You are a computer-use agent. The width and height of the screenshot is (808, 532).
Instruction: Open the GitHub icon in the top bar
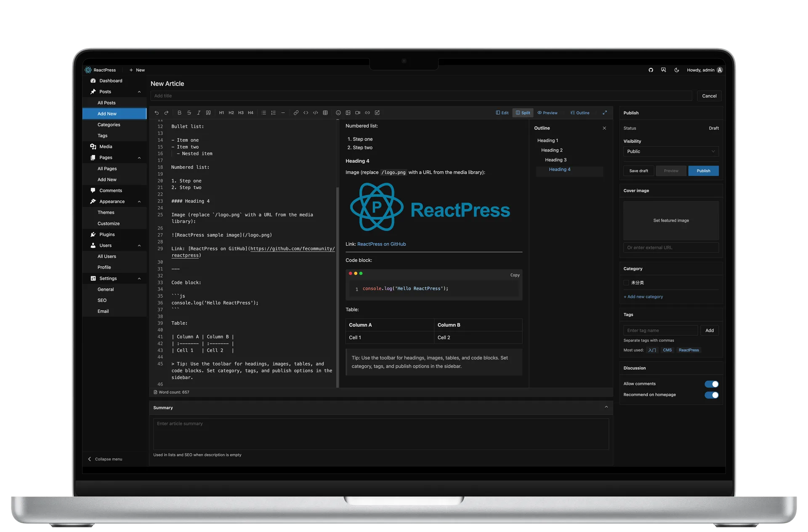click(651, 70)
